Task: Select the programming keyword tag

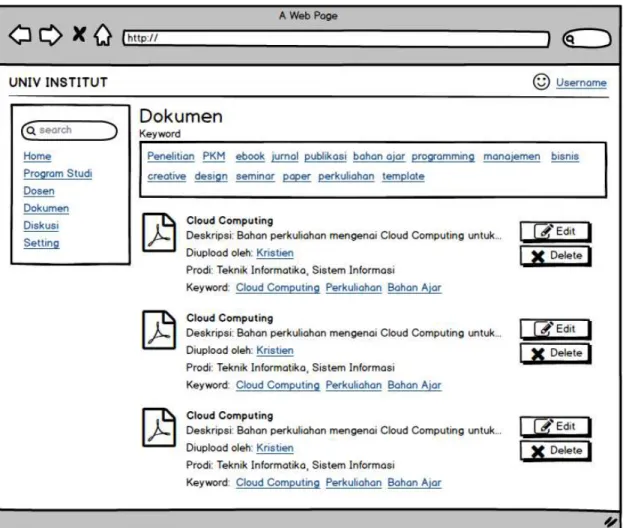Action: pyautogui.click(x=443, y=157)
